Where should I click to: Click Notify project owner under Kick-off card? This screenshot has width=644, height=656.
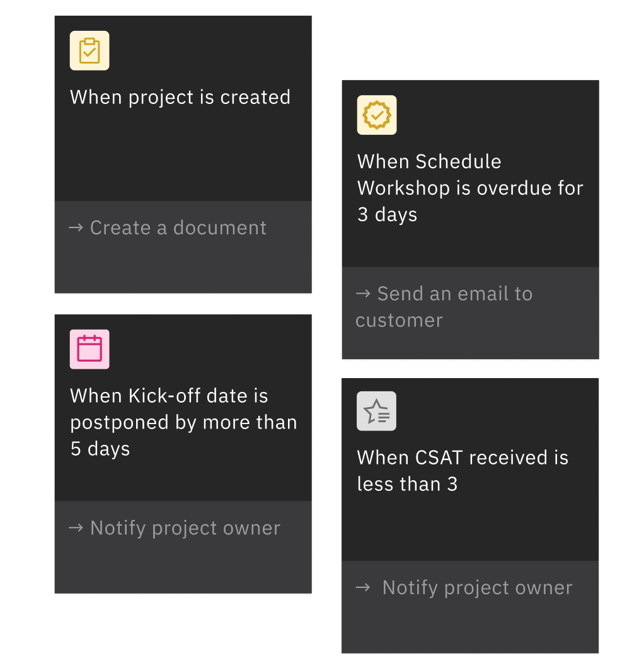[x=184, y=527]
